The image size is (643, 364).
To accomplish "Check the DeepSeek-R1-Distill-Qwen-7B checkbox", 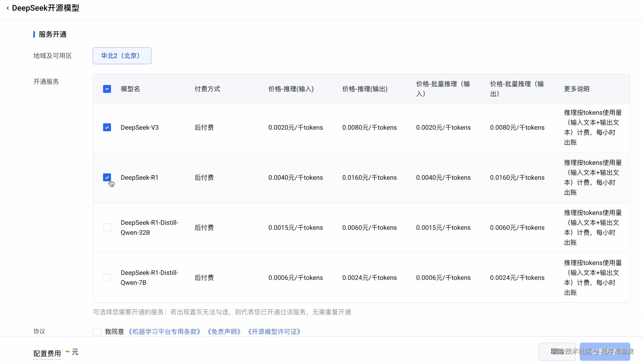I will click(107, 277).
